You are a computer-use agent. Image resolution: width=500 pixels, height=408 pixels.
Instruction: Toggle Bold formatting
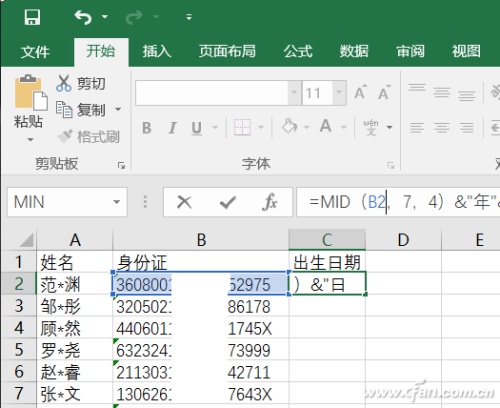pos(147,128)
